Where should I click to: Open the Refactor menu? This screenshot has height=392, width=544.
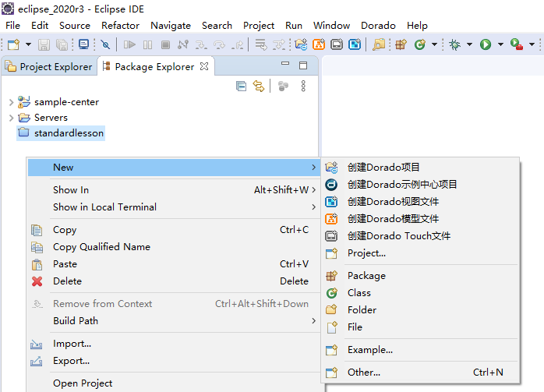tap(120, 26)
